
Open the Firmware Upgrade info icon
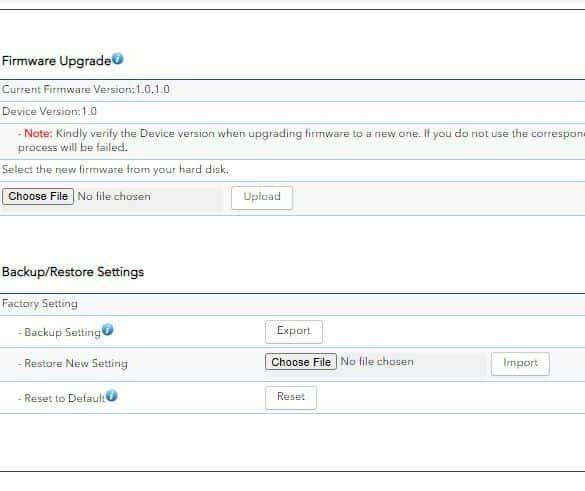tap(118, 59)
